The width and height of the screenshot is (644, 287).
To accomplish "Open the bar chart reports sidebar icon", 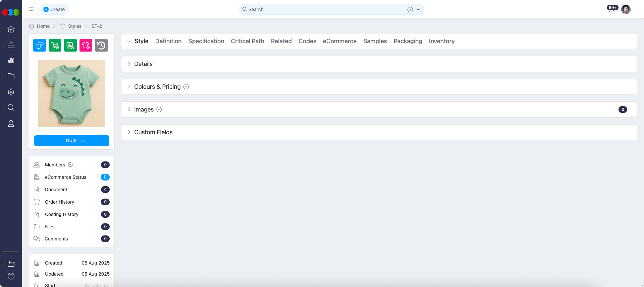I will [x=11, y=61].
